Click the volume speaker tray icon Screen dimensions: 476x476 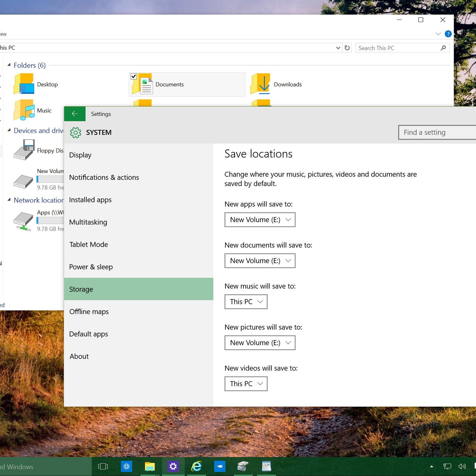tap(462, 466)
